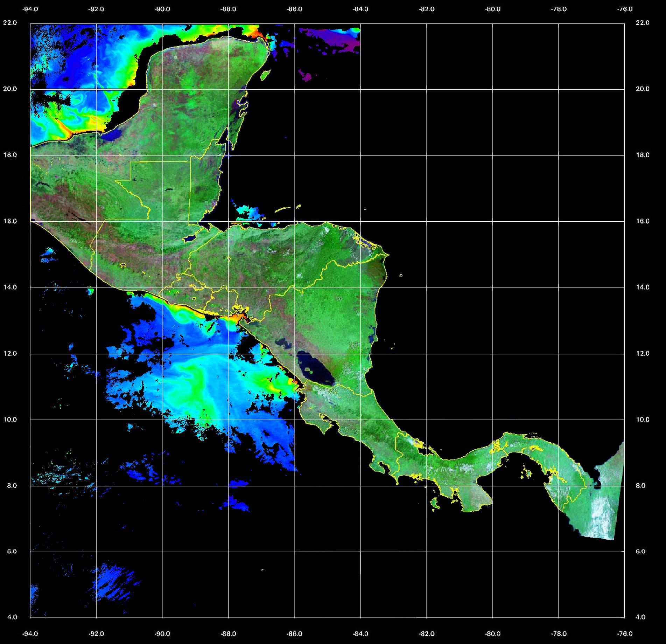Click the red-orange Gulf of Fonseca patch
Viewport: 666px width, 644px height.
(x=239, y=318)
